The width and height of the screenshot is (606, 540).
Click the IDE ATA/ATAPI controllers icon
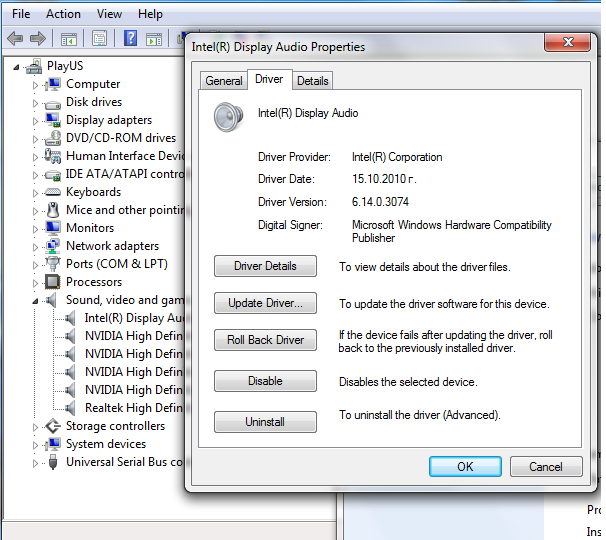[53, 175]
